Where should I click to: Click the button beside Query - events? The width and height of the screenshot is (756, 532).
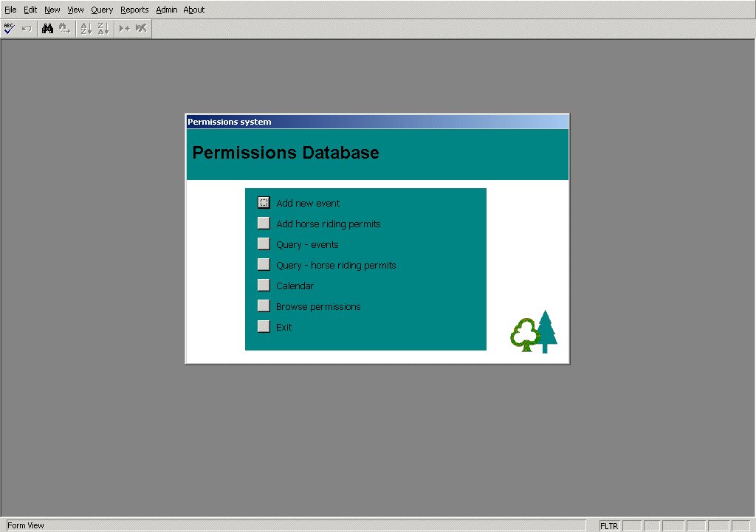click(264, 243)
